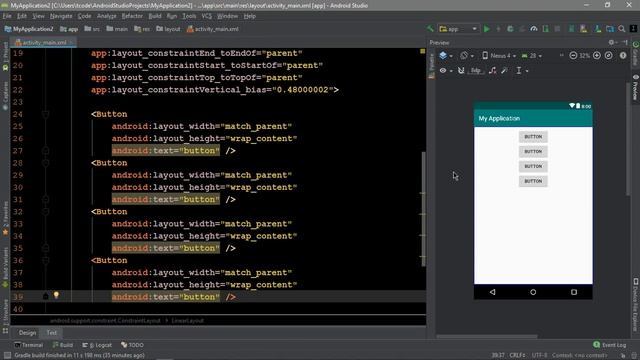Click the UTF-8 encoding in status bar

point(539,355)
